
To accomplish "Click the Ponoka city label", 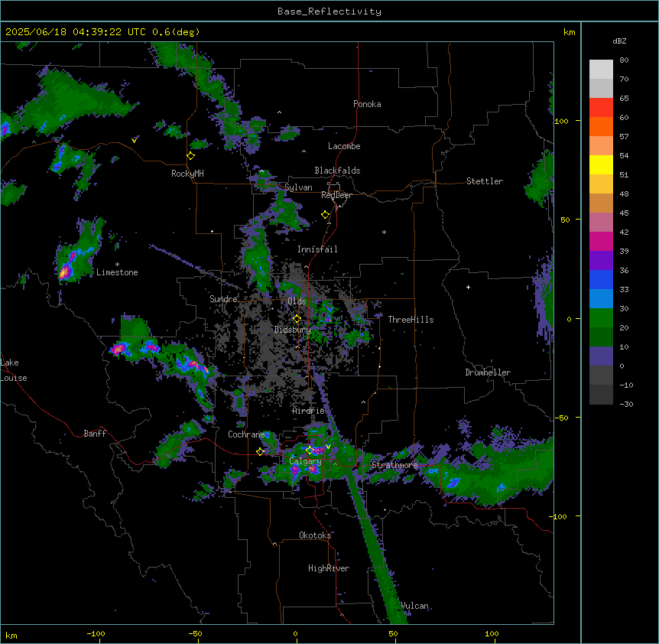I will pyautogui.click(x=367, y=104).
